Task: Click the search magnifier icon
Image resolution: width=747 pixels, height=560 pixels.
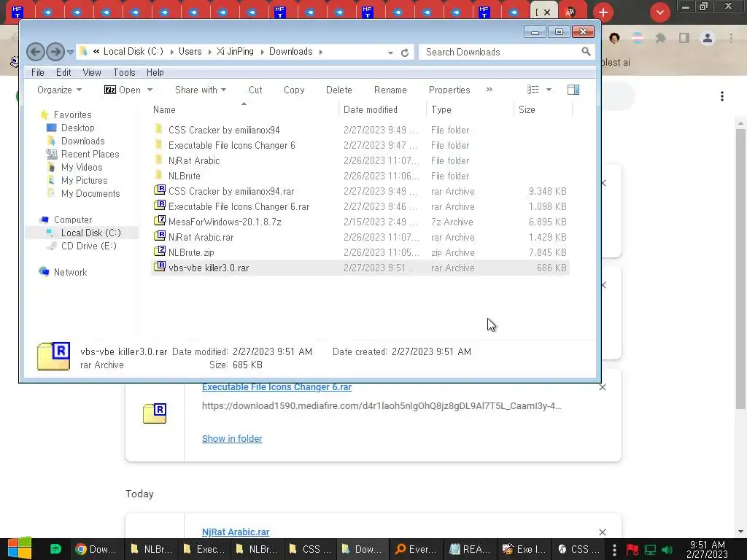Action: 586,52
